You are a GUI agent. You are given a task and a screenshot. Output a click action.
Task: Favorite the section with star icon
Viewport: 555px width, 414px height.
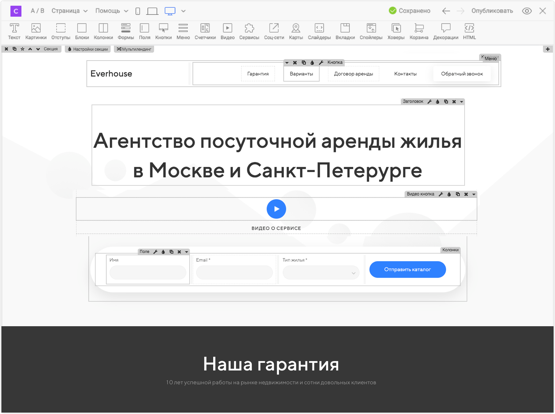(22, 49)
